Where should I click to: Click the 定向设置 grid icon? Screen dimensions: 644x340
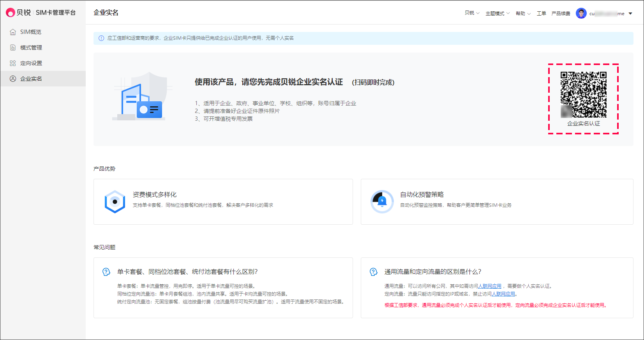click(x=13, y=63)
